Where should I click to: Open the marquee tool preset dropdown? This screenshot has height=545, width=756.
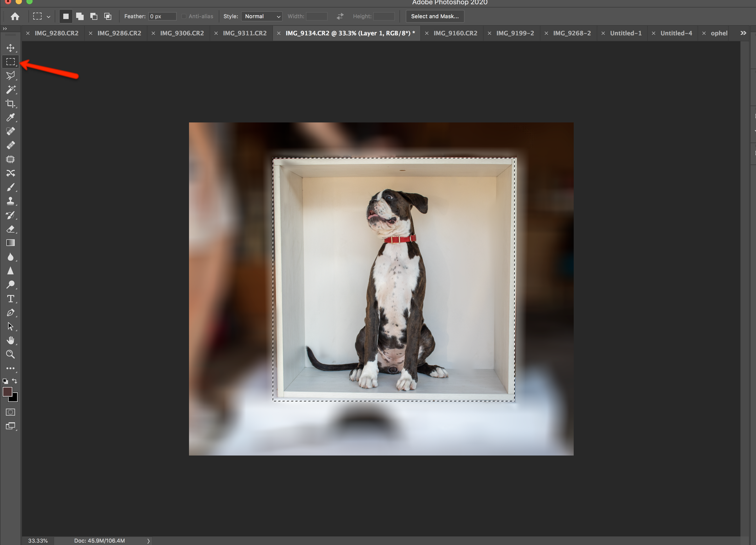49,16
